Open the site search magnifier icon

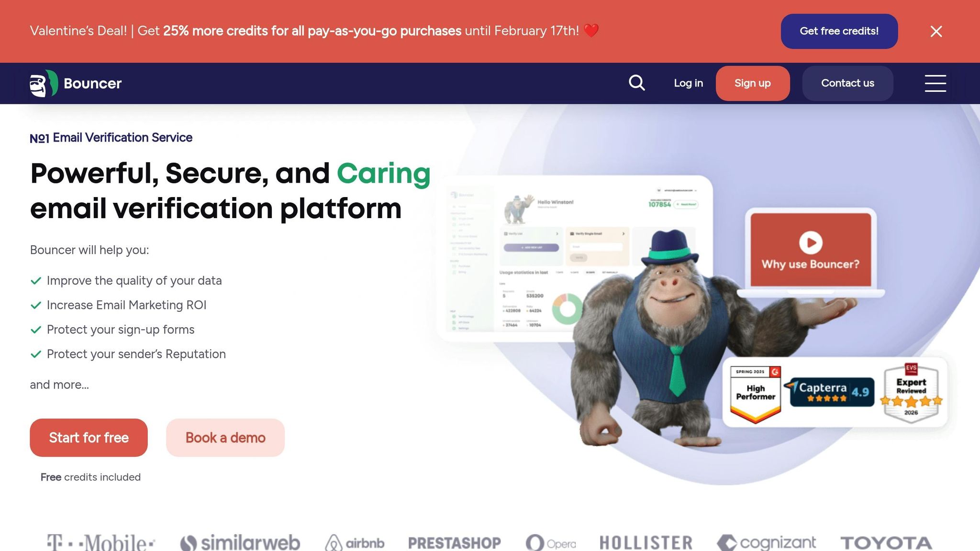(x=636, y=83)
